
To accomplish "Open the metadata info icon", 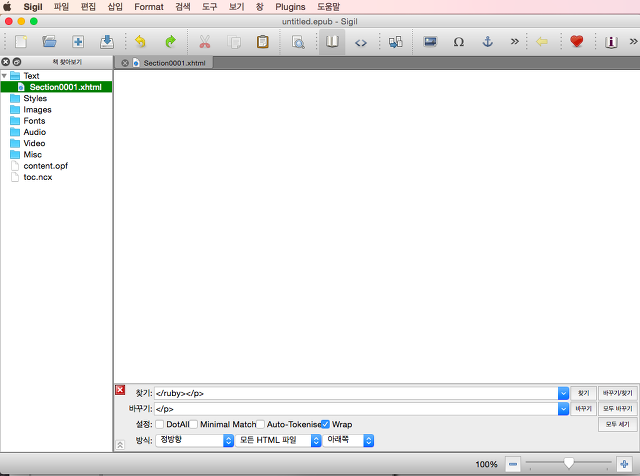I will [611, 42].
